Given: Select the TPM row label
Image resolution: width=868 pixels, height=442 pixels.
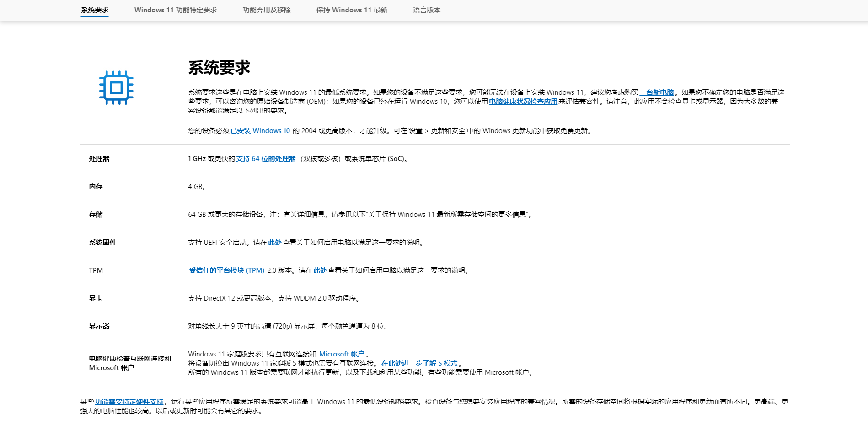Looking at the screenshot, I should [96, 270].
